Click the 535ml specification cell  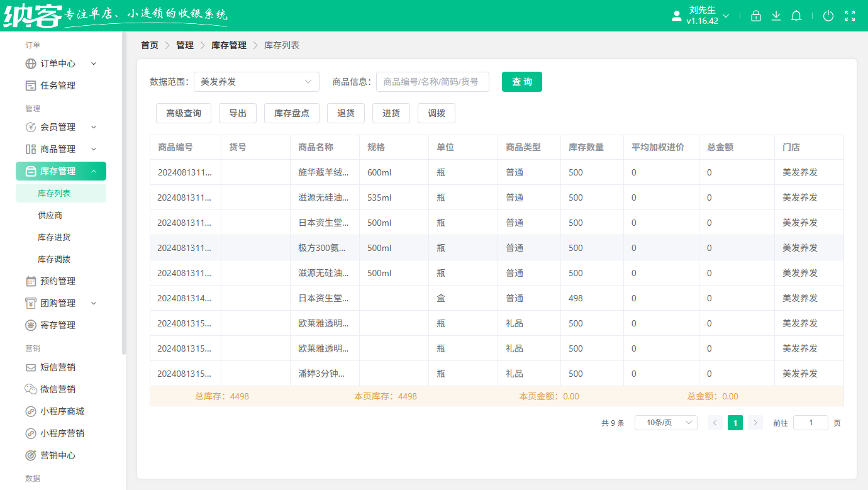point(394,198)
